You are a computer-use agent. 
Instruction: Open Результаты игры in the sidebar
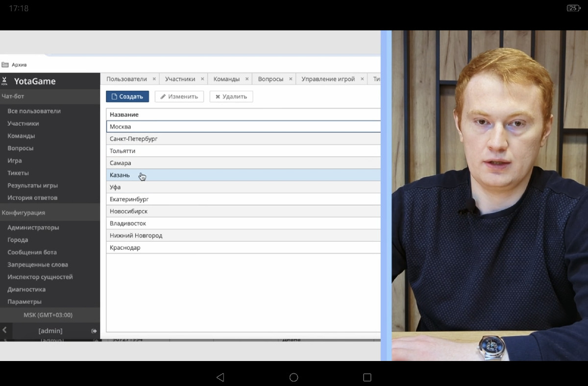(x=33, y=186)
